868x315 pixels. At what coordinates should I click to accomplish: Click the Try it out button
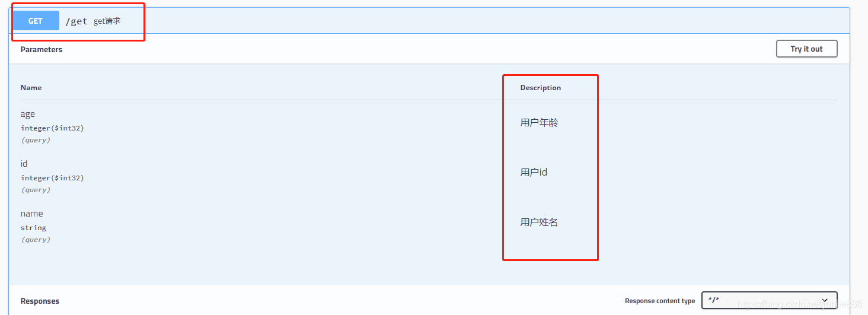tap(806, 49)
